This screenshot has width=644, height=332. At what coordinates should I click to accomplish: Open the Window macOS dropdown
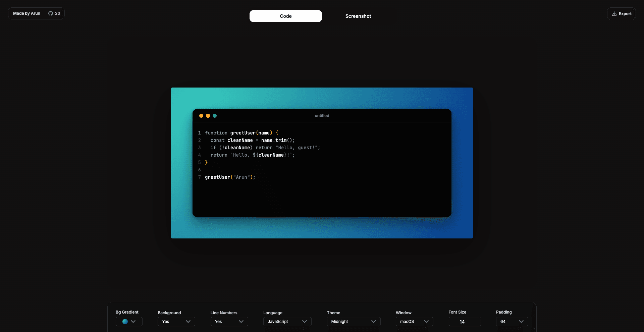(x=415, y=322)
